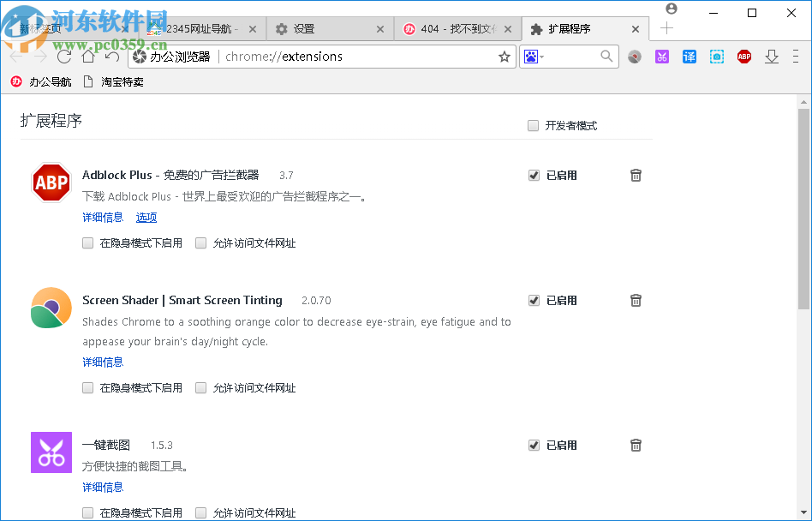This screenshot has width=812, height=521.
Task: Open the search engine dropdown beside the paw icon
Action: [x=543, y=56]
